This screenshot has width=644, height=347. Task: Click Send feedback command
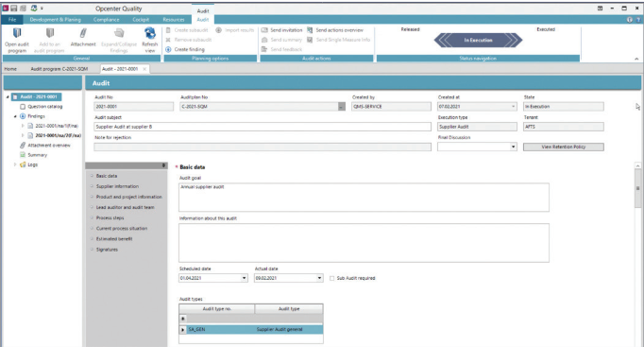coord(281,49)
